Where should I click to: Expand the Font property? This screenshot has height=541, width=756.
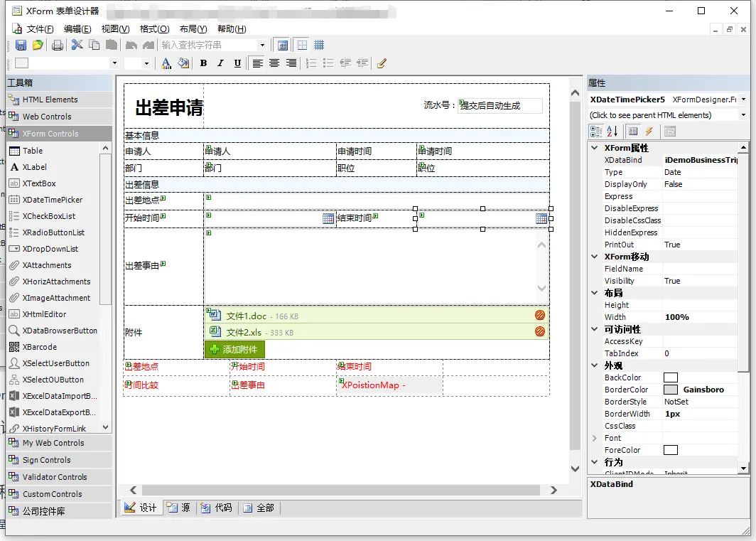[x=595, y=438]
